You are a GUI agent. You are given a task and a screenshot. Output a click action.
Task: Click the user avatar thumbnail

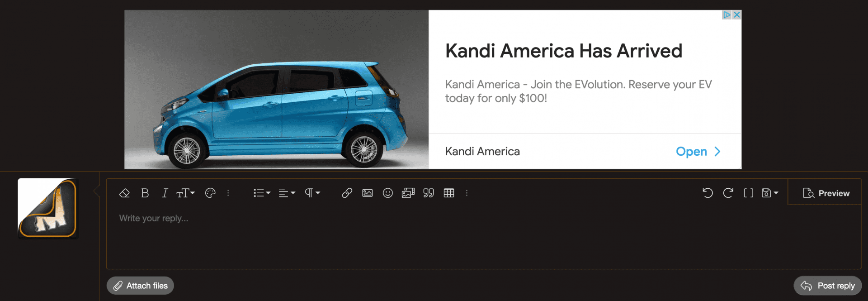pyautogui.click(x=48, y=208)
